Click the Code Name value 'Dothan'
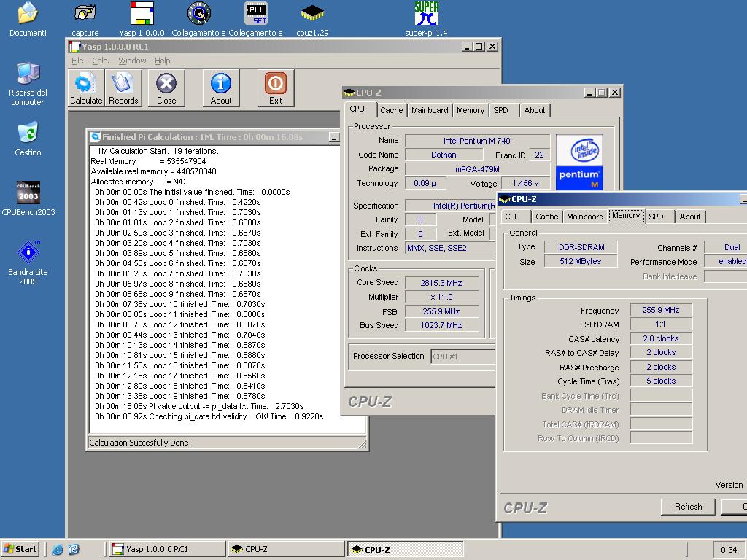The image size is (747, 560). pyautogui.click(x=444, y=155)
